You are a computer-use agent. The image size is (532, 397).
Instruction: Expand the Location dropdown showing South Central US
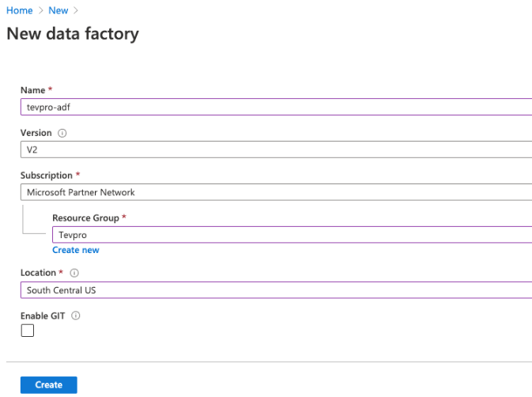[276, 290]
